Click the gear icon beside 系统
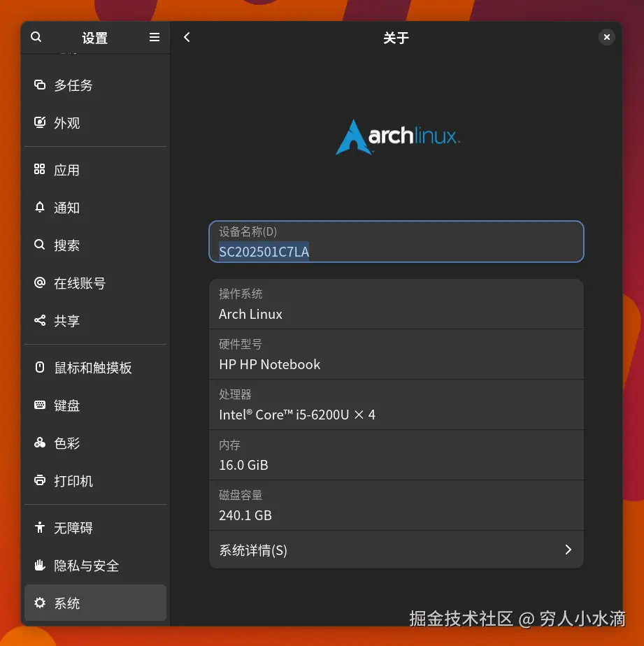Viewport: 644px width, 646px height. 40,603
